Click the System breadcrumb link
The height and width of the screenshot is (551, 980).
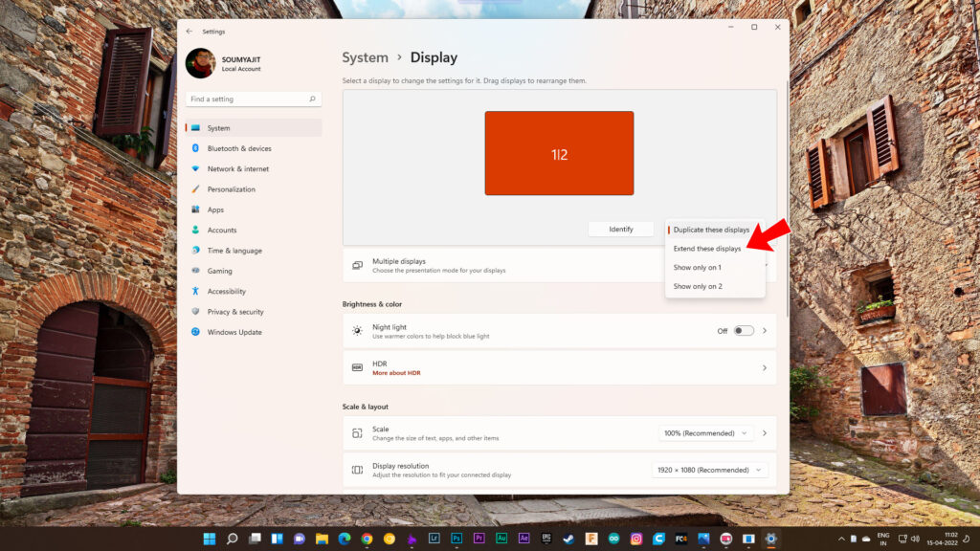[x=365, y=57]
